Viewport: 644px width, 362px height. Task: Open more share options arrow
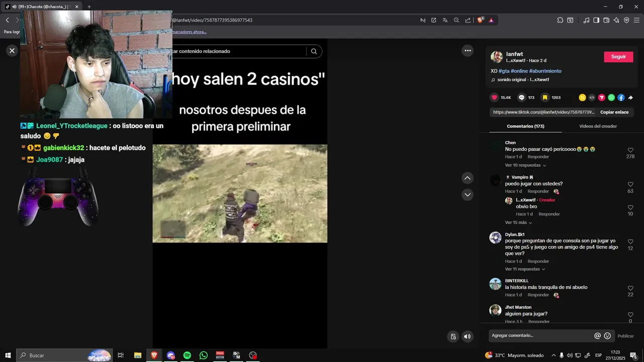tap(630, 98)
